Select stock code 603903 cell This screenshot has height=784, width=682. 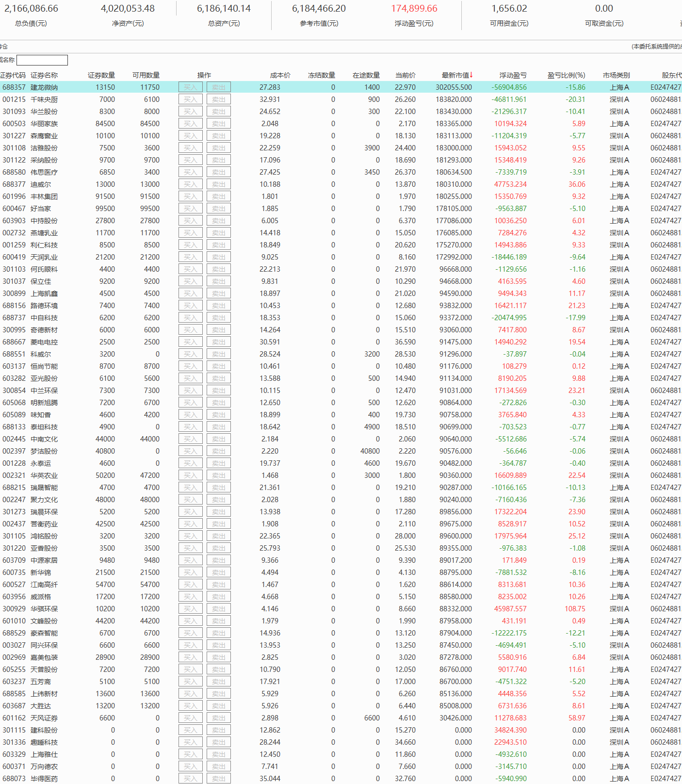coord(14,221)
